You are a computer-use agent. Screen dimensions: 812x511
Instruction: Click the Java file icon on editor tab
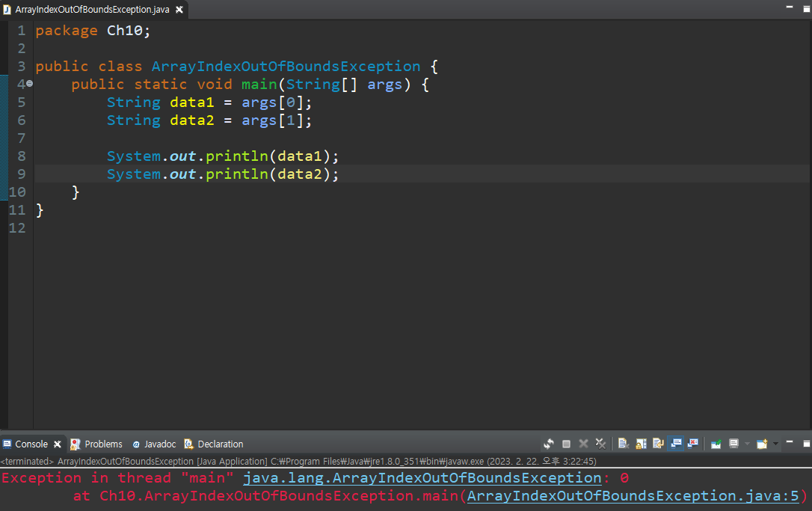coord(7,9)
